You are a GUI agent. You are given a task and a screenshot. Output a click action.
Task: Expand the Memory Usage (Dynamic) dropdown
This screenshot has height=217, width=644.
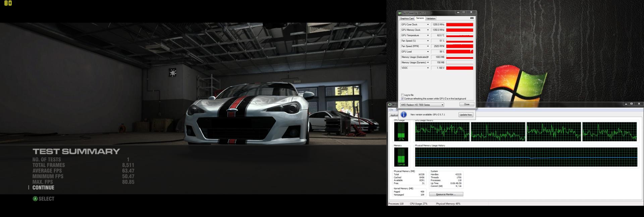tap(428, 62)
